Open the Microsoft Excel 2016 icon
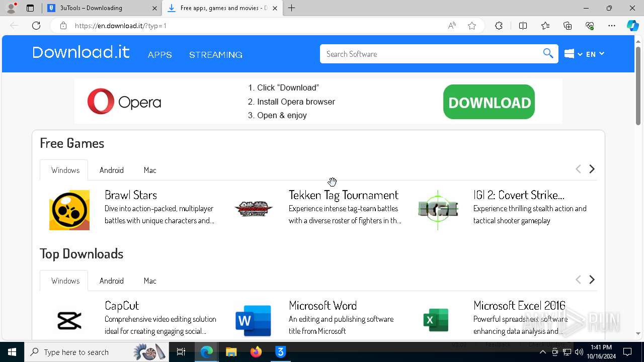Image resolution: width=644 pixels, height=362 pixels. pos(436,320)
